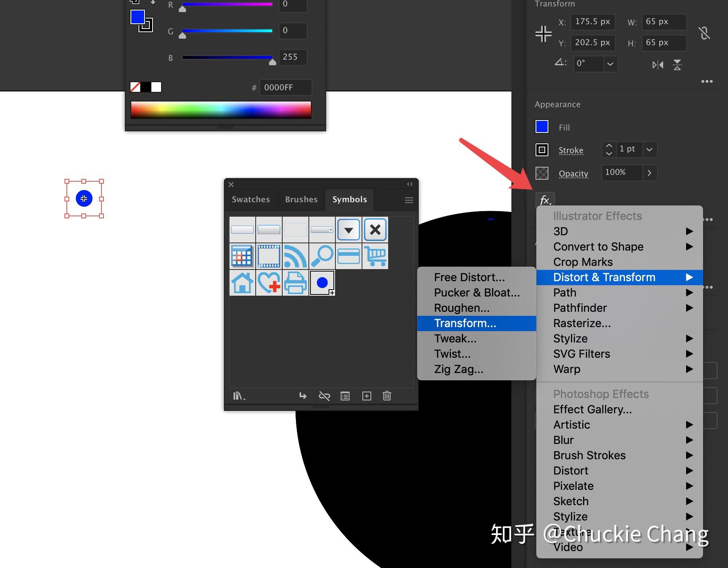Choose Transform... from submenu
The height and width of the screenshot is (568, 728).
(x=477, y=323)
